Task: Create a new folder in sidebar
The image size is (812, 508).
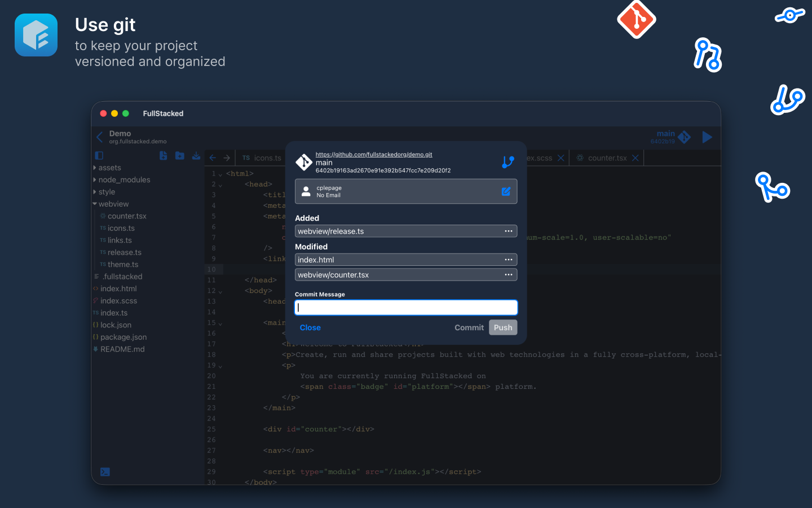Action: coord(180,155)
